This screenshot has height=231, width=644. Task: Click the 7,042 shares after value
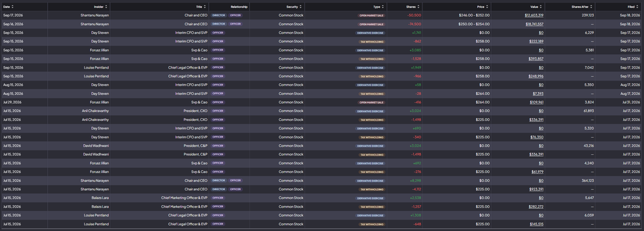(589, 67)
